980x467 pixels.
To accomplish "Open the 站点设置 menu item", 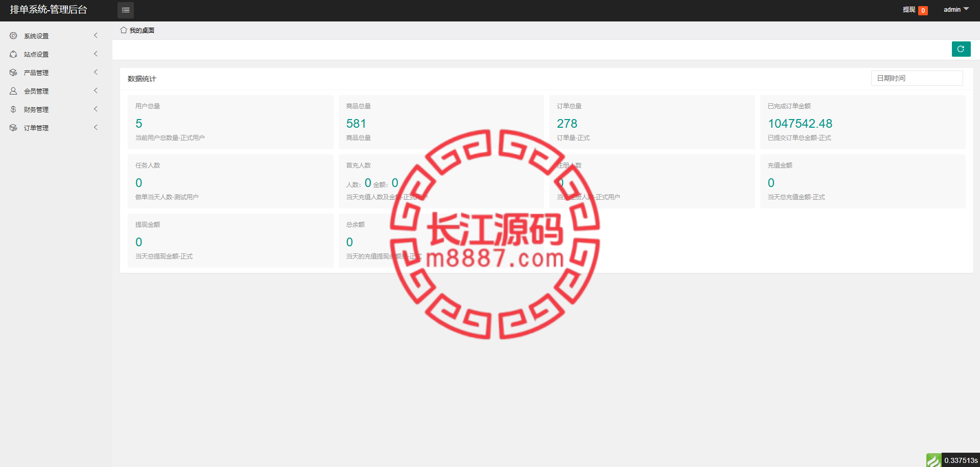I will pos(56,54).
